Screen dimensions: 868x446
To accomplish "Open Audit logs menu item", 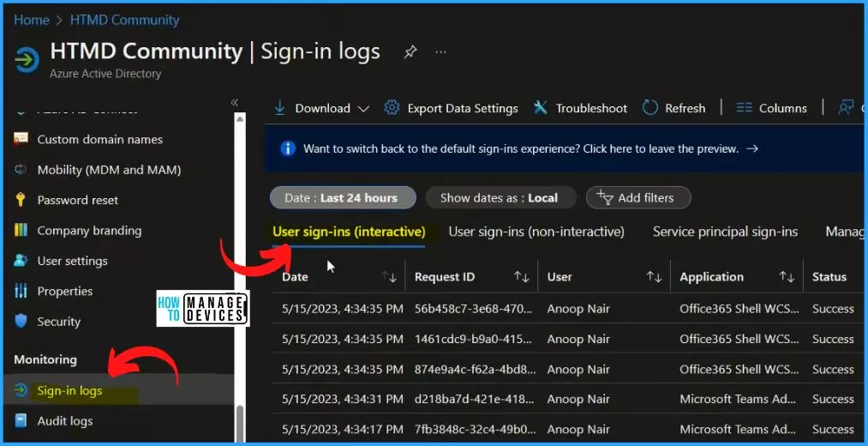I will coord(65,422).
